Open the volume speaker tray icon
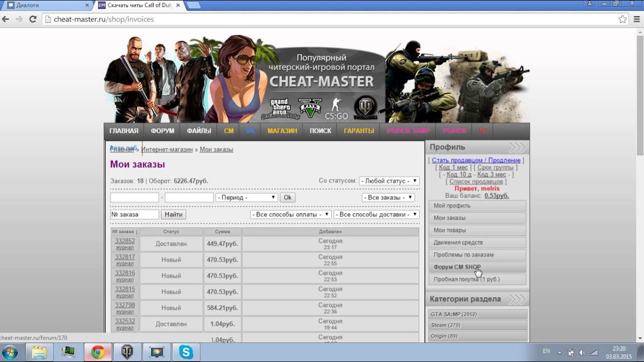This screenshot has height=362, width=644. [x=582, y=352]
